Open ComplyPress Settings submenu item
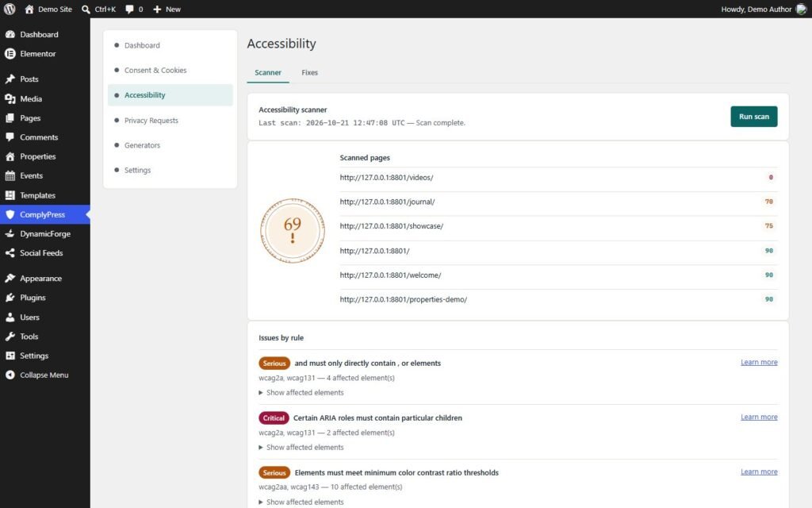Viewport: 812px width, 508px height. tap(170, 170)
